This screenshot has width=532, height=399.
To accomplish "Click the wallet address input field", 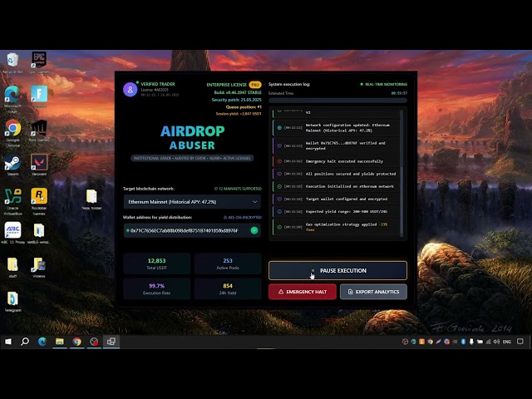I will [192, 230].
